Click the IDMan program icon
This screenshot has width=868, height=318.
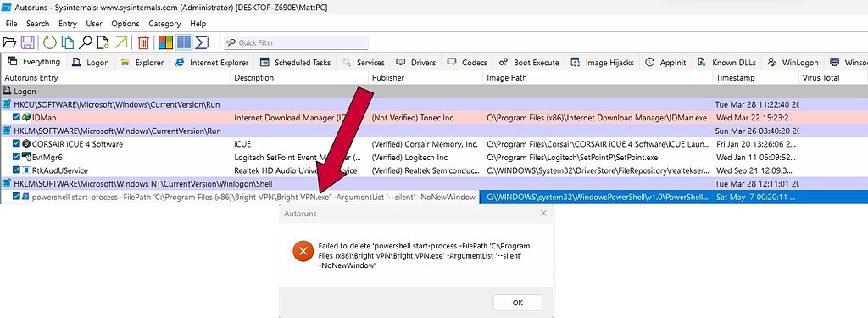click(x=26, y=118)
